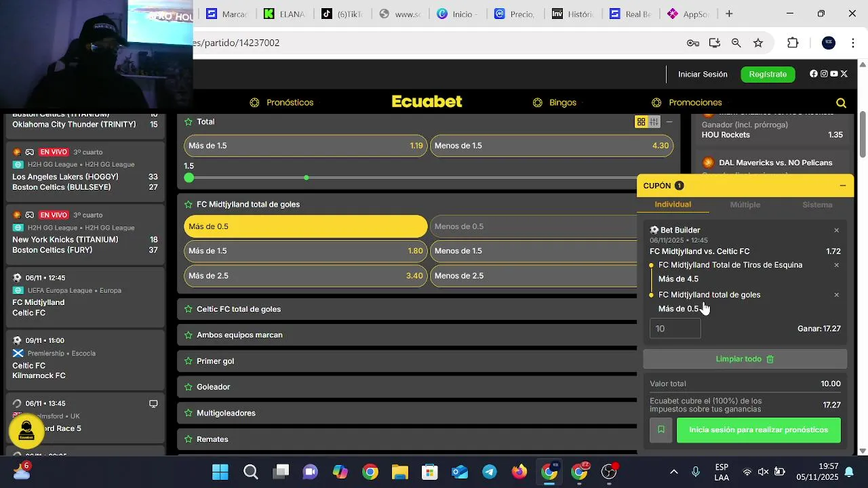Screen dimensions: 868x488
Task: Open Firefox from the taskbar
Action: point(519,472)
